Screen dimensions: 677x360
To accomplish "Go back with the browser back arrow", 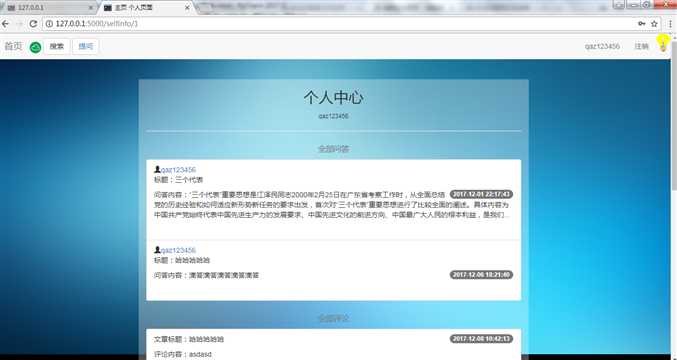I will pos(6,24).
